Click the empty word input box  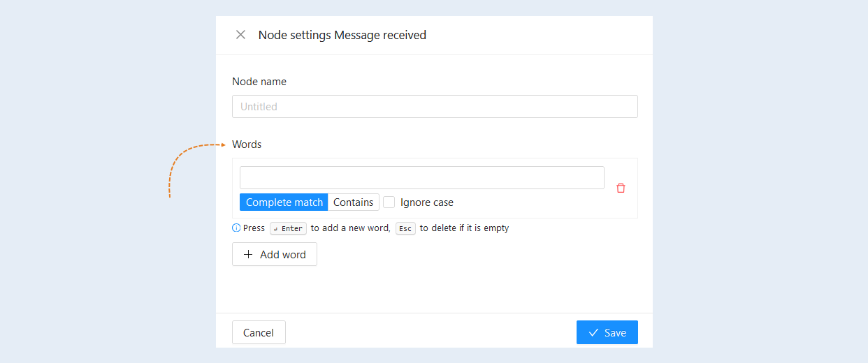click(422, 177)
